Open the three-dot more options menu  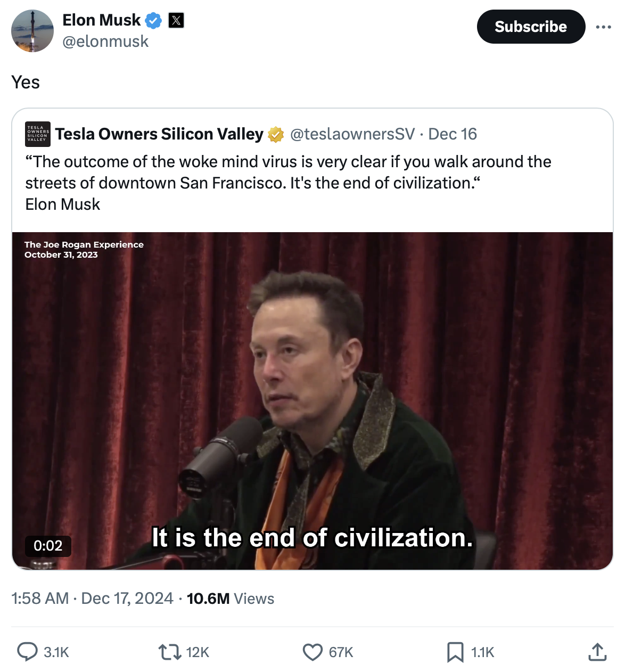pyautogui.click(x=603, y=27)
